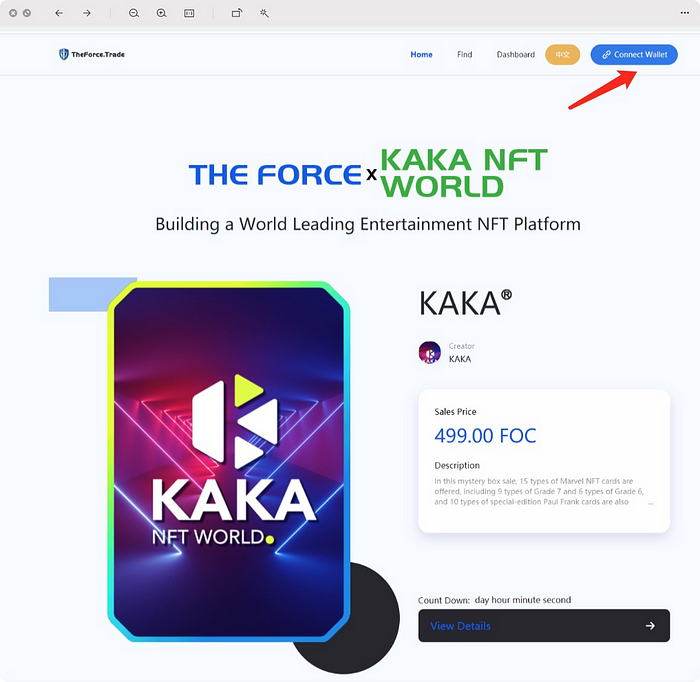Screen dimensions: 700x682
Task: Click the KAKA creator avatar
Action: (x=430, y=353)
